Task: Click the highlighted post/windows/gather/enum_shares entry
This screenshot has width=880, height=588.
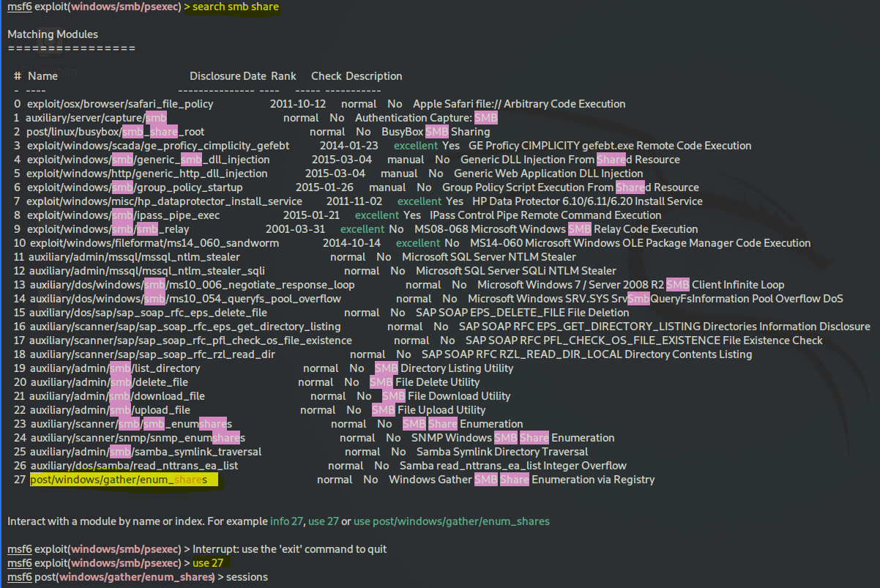Action: coord(119,480)
